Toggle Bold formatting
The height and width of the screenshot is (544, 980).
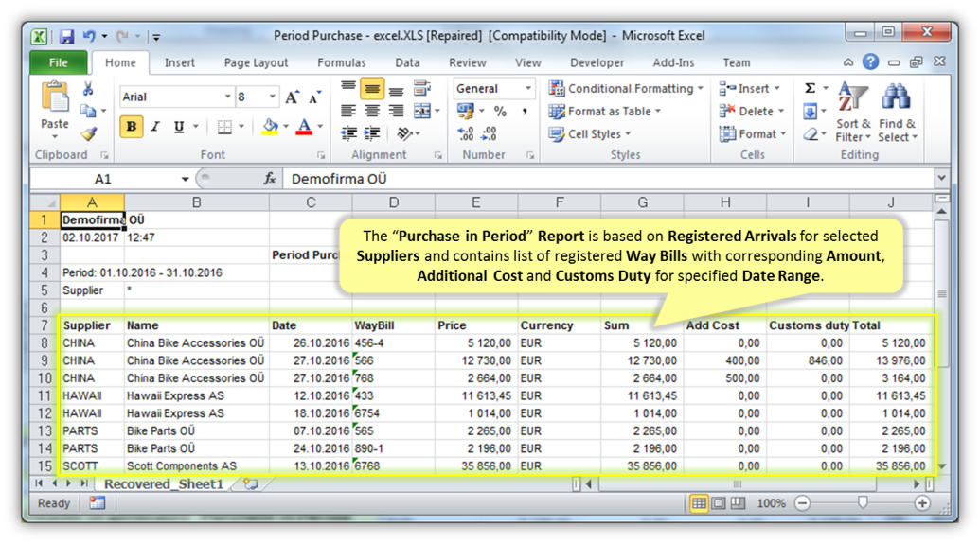tap(132, 127)
